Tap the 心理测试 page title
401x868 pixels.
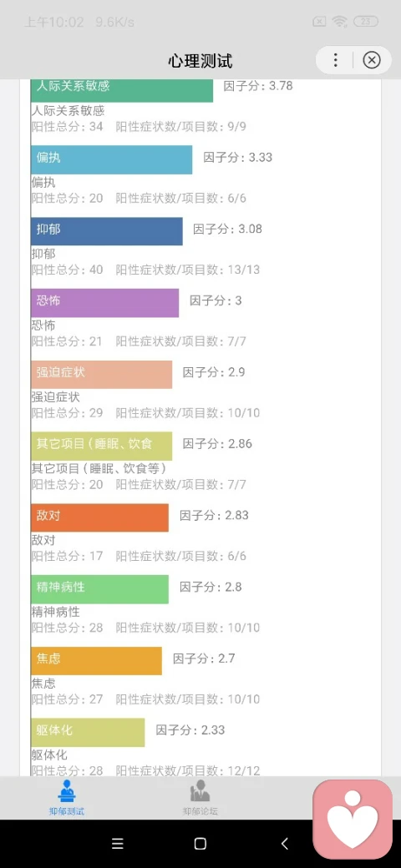point(200,60)
